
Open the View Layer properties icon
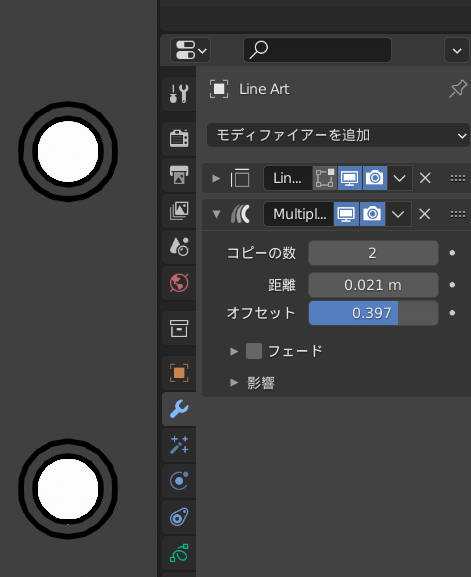coord(179,210)
